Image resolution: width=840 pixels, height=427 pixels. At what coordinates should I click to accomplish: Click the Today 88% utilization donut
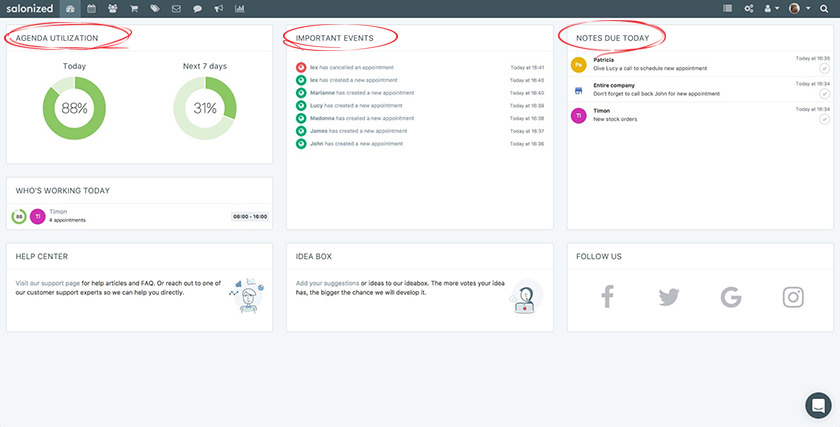(74, 108)
